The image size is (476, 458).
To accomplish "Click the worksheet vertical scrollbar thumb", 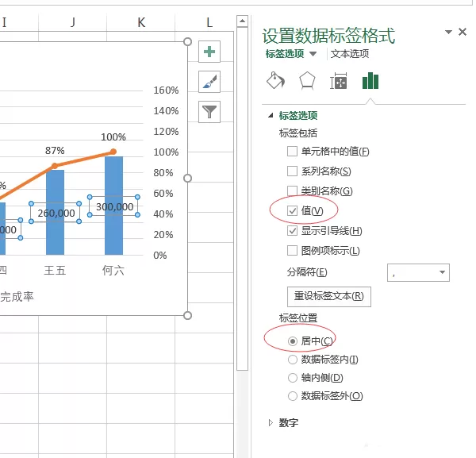I will click(x=242, y=198).
